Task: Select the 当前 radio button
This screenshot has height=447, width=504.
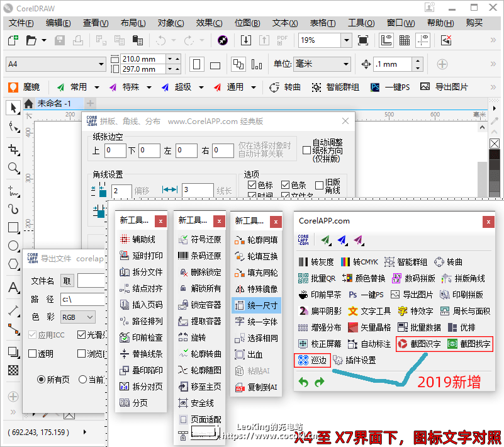Action: pyautogui.click(x=82, y=380)
